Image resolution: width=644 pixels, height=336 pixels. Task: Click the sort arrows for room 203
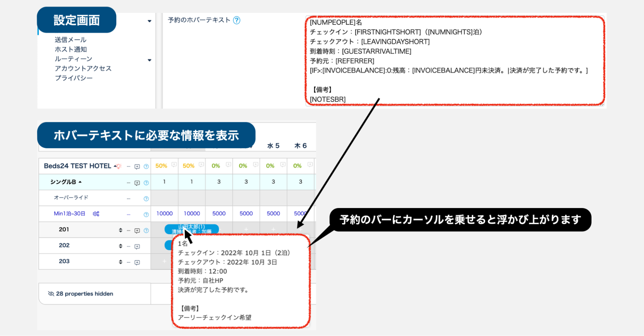[x=120, y=262]
